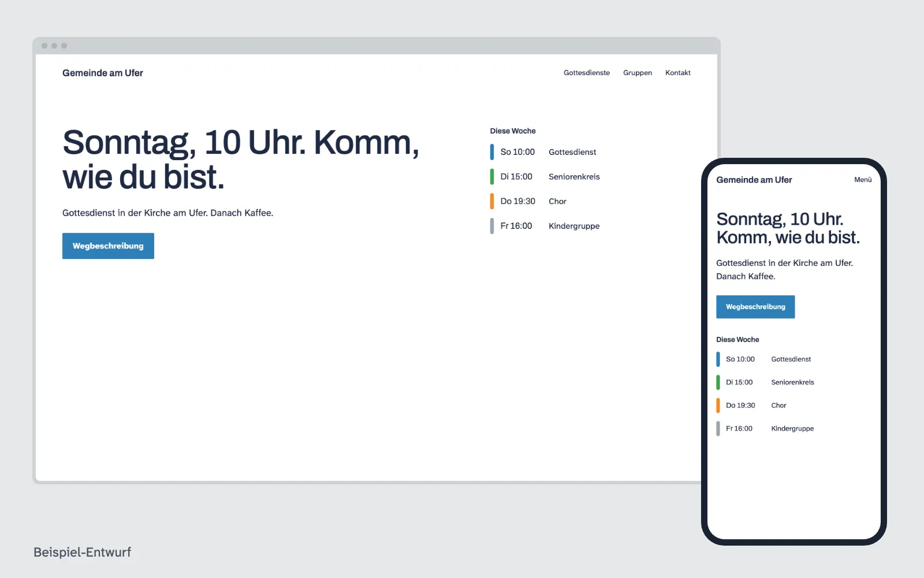Click the desktop Wegbeschreibung button

[x=108, y=246]
